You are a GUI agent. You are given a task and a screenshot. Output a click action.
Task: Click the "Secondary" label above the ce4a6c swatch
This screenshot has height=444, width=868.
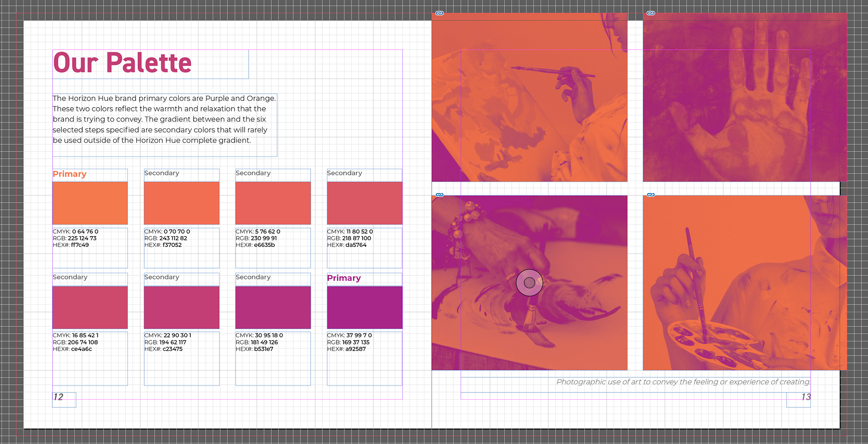point(70,277)
